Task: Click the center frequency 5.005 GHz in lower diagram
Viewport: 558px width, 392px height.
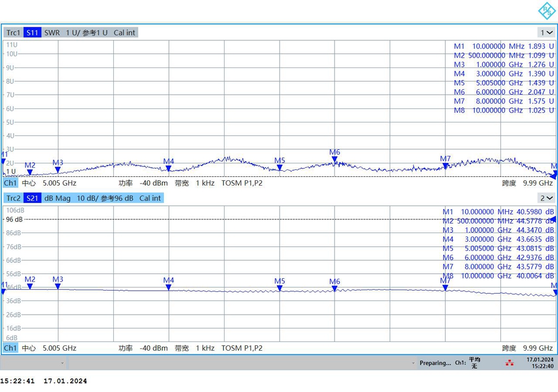Action: coord(59,348)
